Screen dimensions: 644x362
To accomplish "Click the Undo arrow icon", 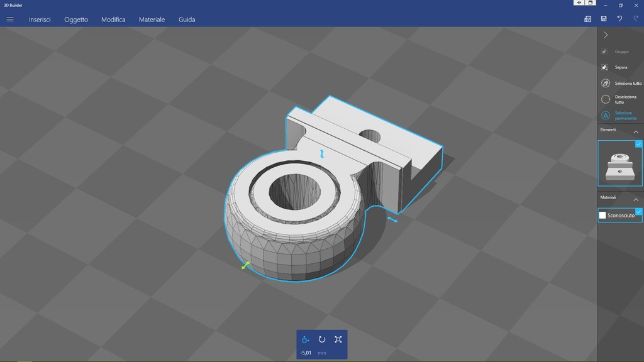I will (619, 19).
